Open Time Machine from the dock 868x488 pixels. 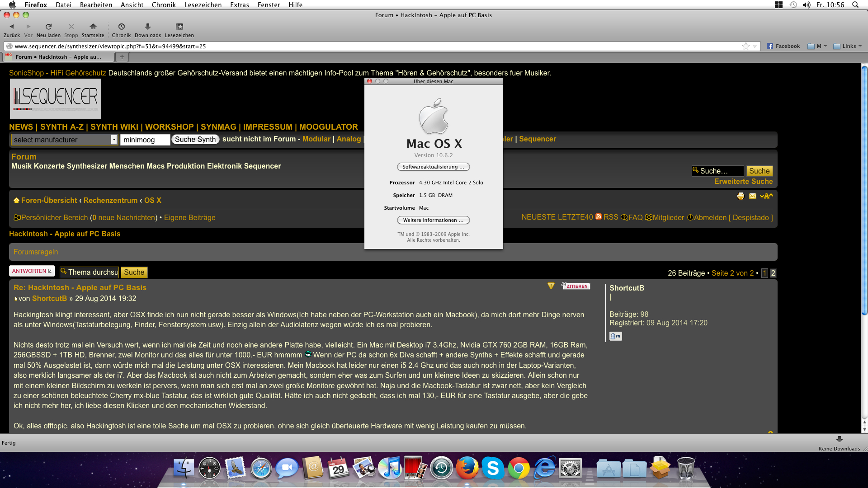(x=441, y=468)
